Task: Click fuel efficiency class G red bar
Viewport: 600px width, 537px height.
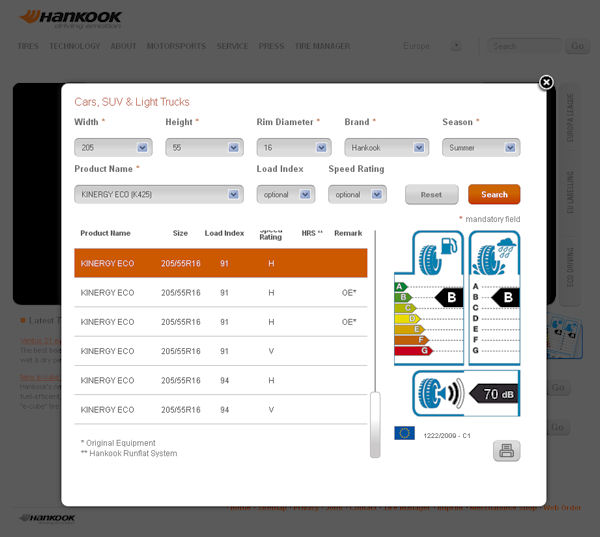Action: coord(413,351)
